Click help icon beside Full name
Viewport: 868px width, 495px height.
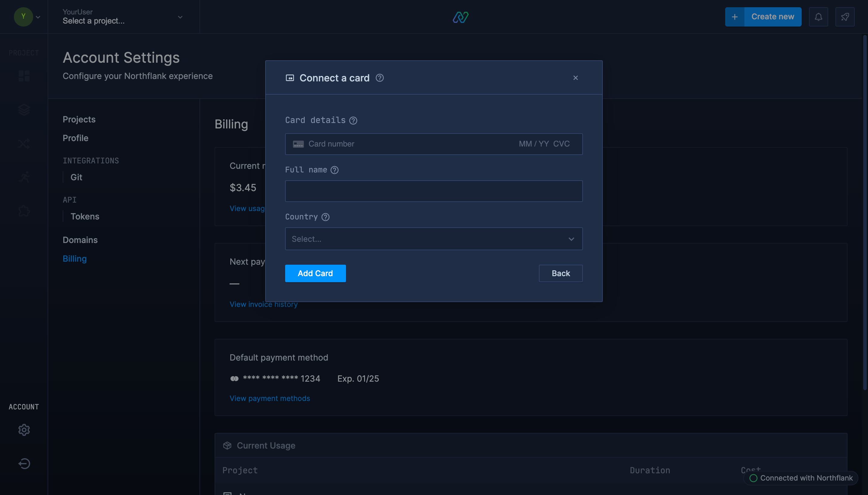pyautogui.click(x=335, y=170)
